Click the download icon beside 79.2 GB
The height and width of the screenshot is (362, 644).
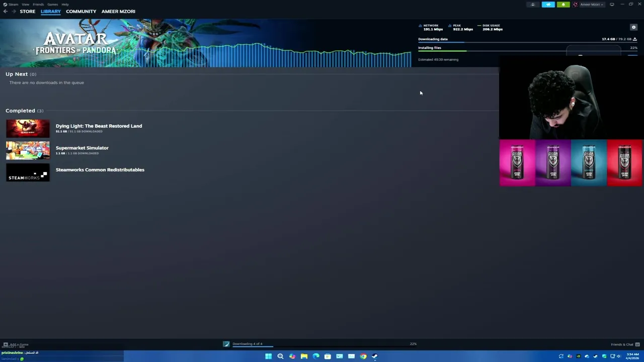[x=635, y=39]
